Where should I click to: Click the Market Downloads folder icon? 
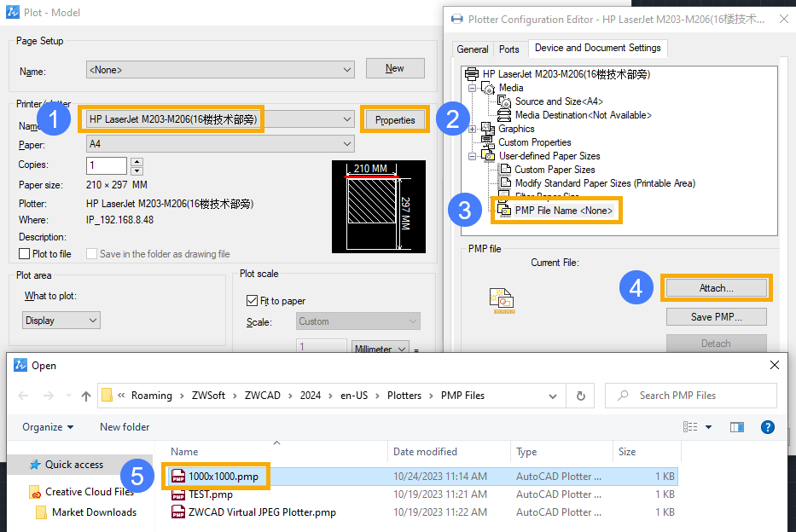[42, 512]
